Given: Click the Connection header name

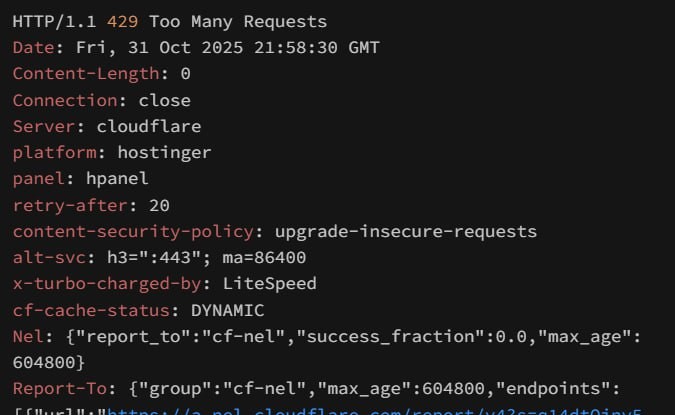Looking at the screenshot, I should point(65,100).
